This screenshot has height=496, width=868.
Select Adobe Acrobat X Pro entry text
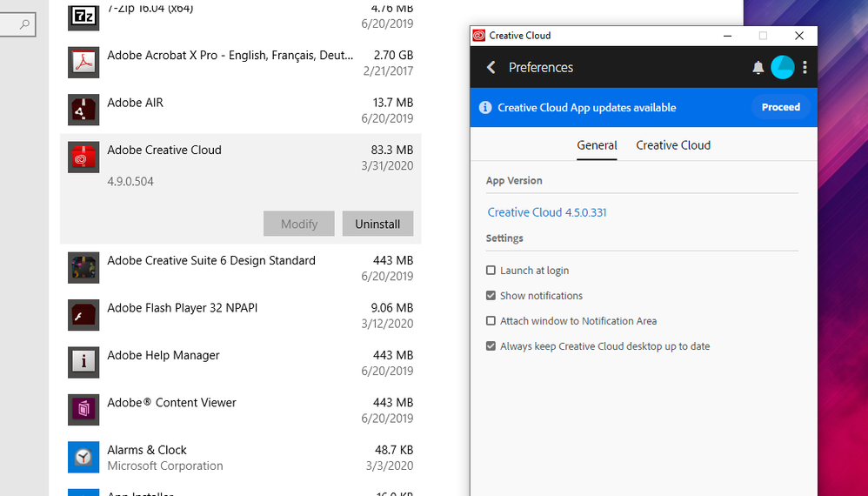point(230,56)
